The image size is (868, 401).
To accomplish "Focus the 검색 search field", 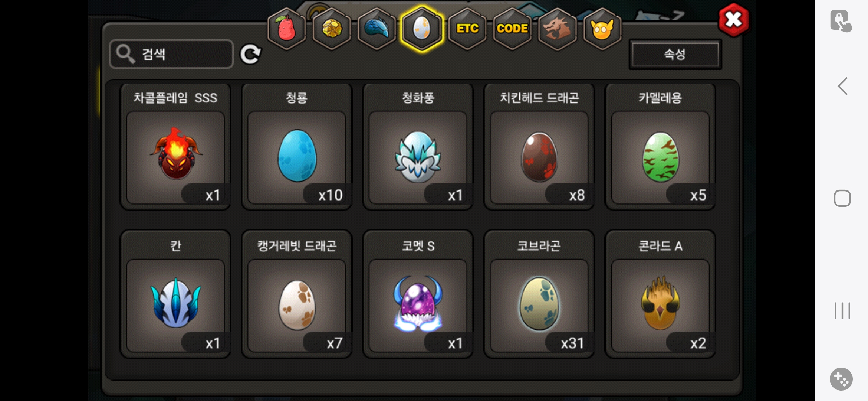I will point(171,54).
